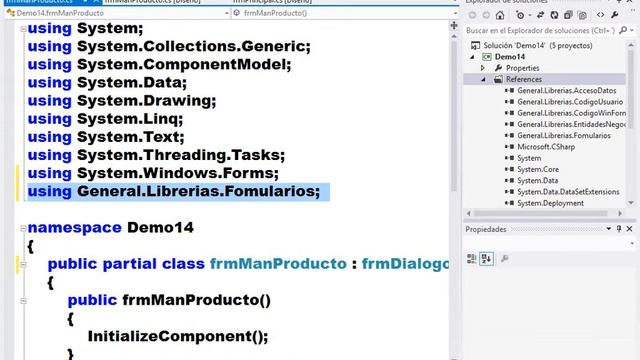The height and width of the screenshot is (360, 640).
Task: Collapse all nodes in Solution Explorer
Action: click(568, 16)
